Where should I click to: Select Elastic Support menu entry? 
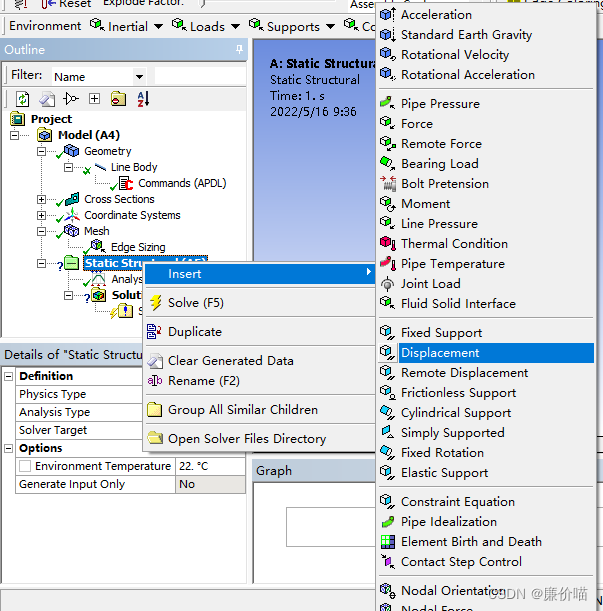point(486,472)
